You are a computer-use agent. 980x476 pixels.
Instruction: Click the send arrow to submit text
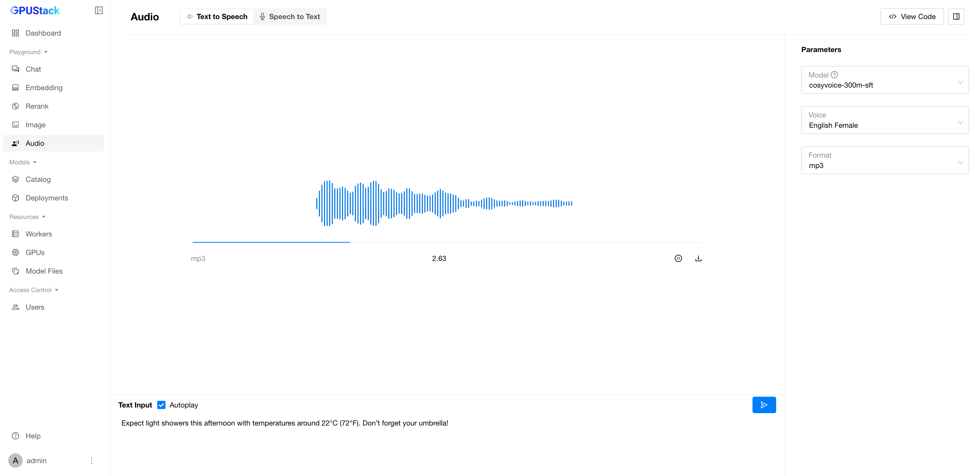pyautogui.click(x=764, y=405)
